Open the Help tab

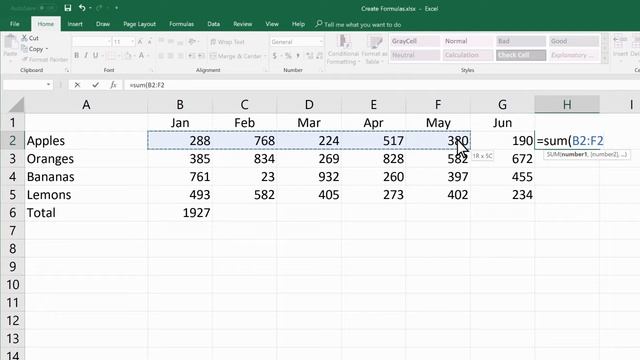tap(298, 24)
